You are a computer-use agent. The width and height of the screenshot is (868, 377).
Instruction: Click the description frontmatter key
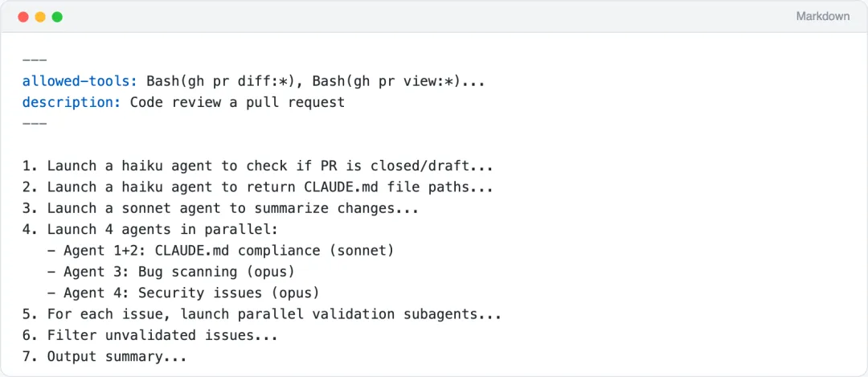(72, 102)
